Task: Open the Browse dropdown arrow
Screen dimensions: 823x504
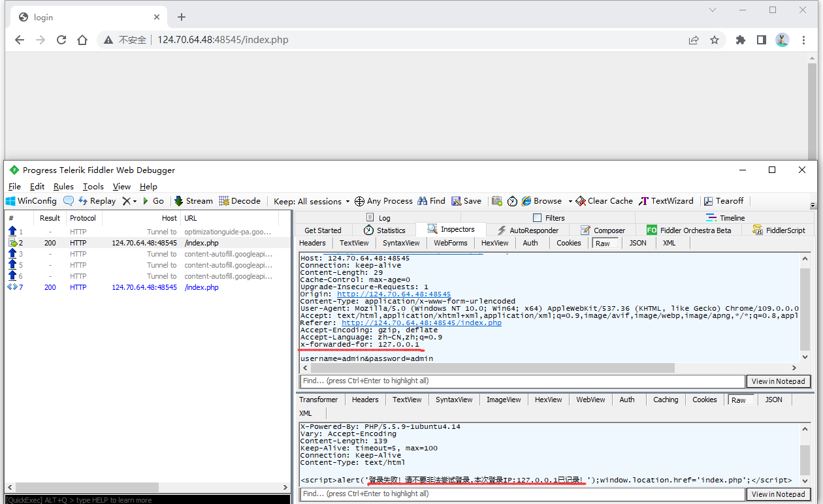Action: pos(570,201)
